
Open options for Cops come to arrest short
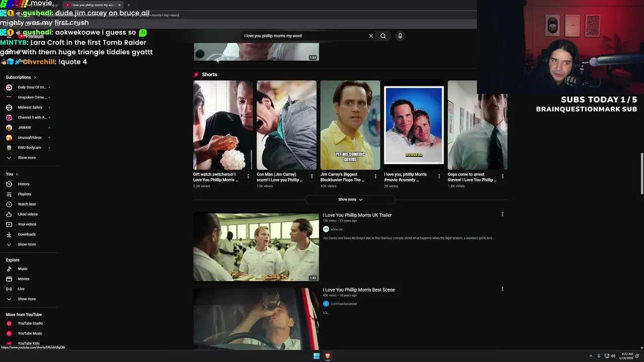tap(503, 176)
